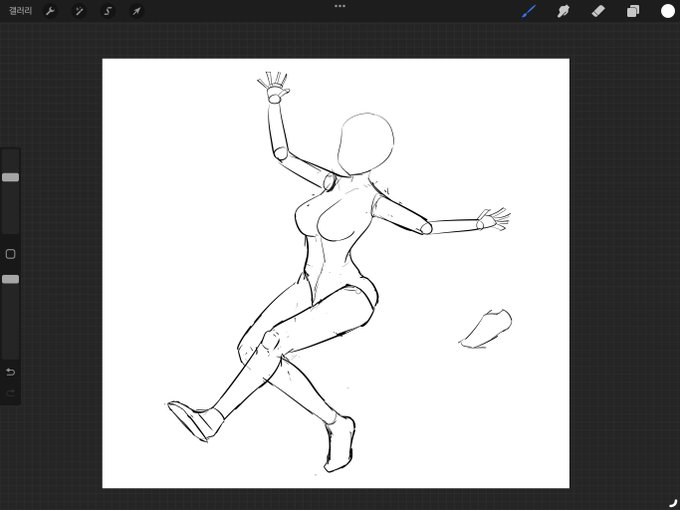680x510 pixels.
Task: Open the Adjustments magic wand menu
Action: point(79,11)
